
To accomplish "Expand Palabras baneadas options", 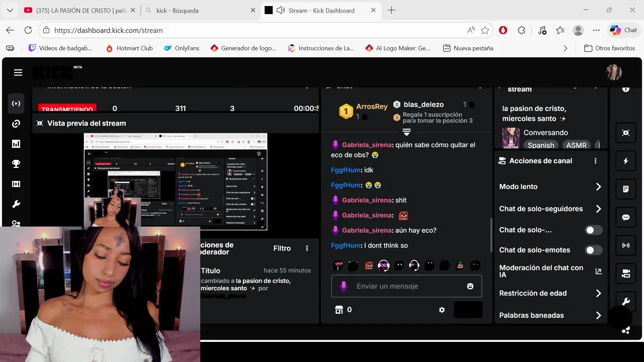I will click(598, 315).
